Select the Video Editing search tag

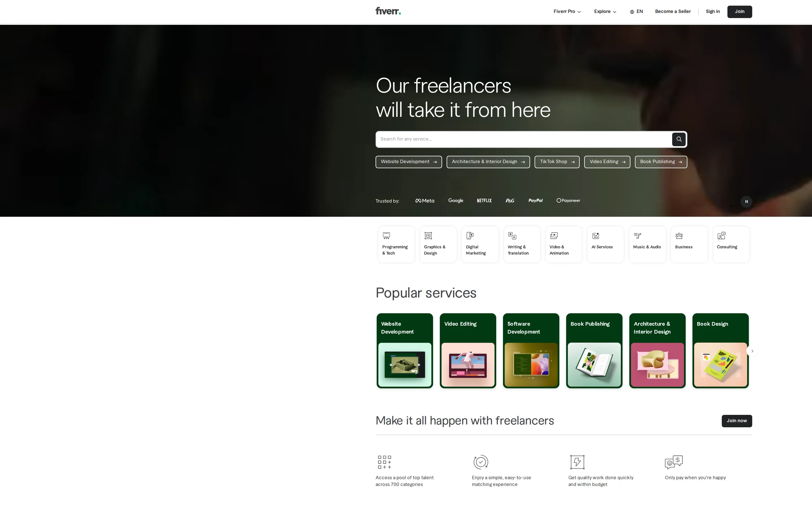[x=607, y=162]
